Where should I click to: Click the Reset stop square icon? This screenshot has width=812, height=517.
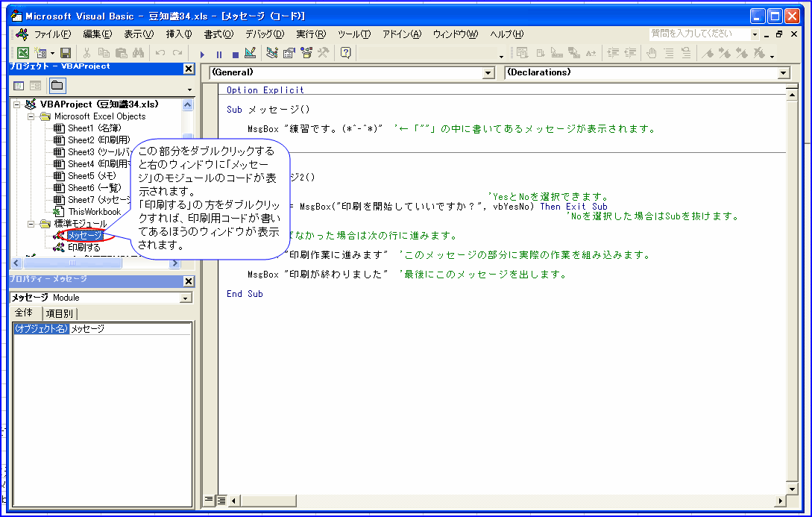coord(235,54)
